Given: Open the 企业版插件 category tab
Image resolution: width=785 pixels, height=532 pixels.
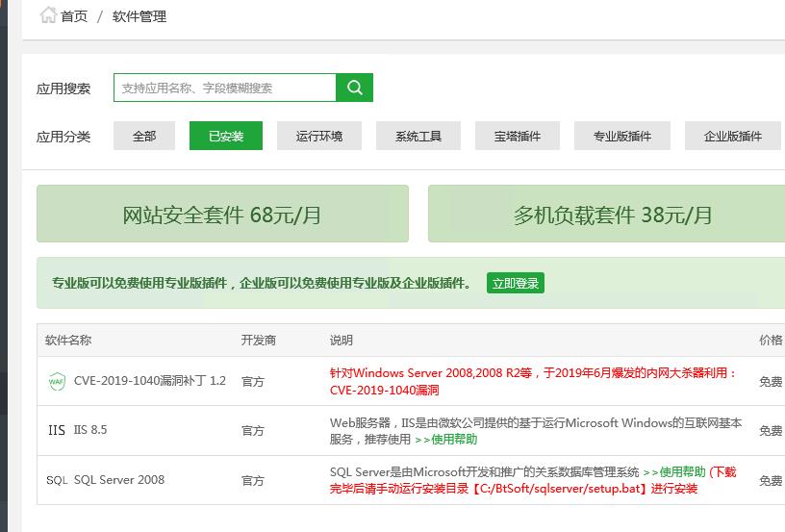Looking at the screenshot, I should tap(732, 136).
